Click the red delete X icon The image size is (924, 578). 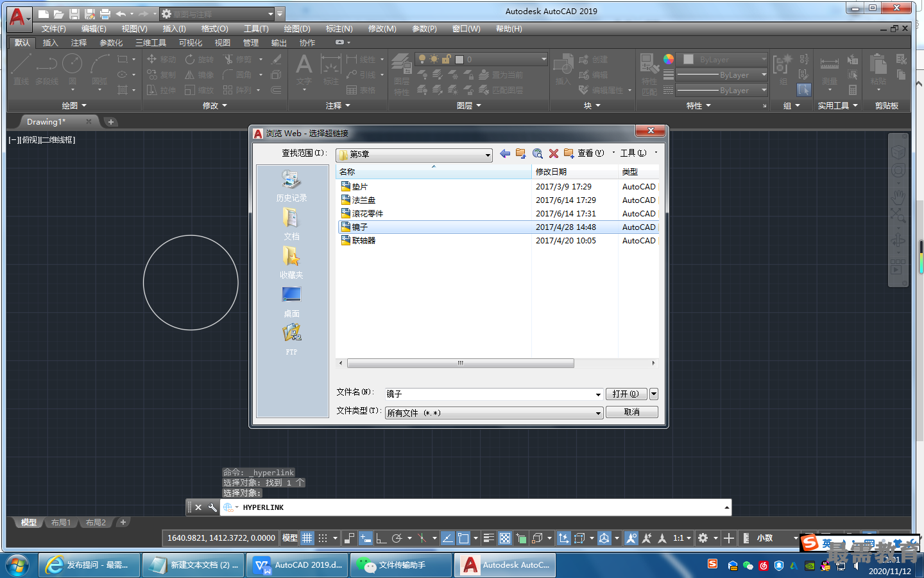(x=554, y=153)
